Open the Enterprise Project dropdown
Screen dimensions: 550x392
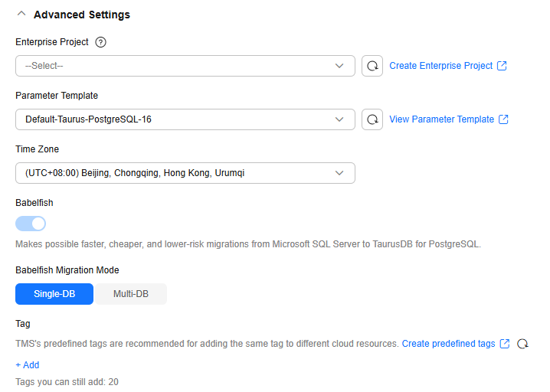(185, 66)
